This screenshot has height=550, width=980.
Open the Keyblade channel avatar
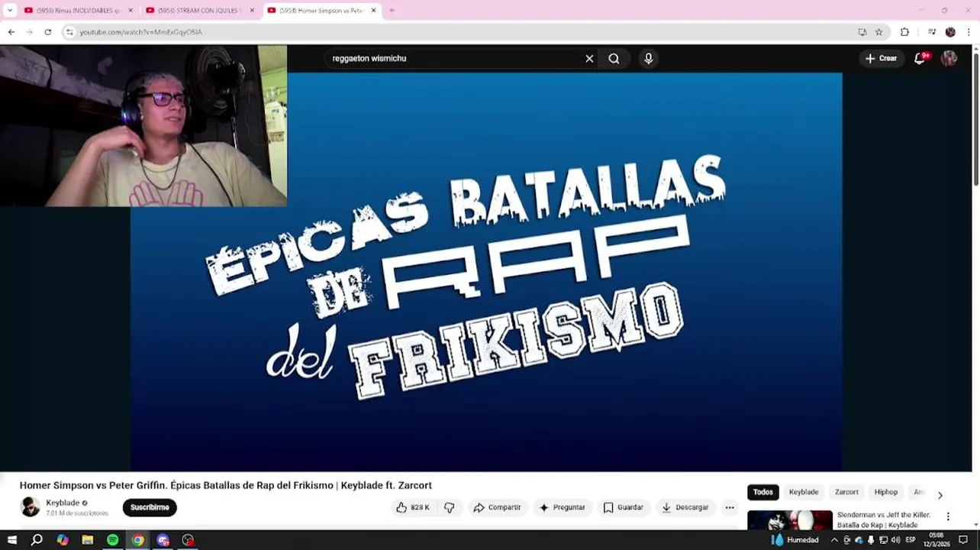[30, 507]
